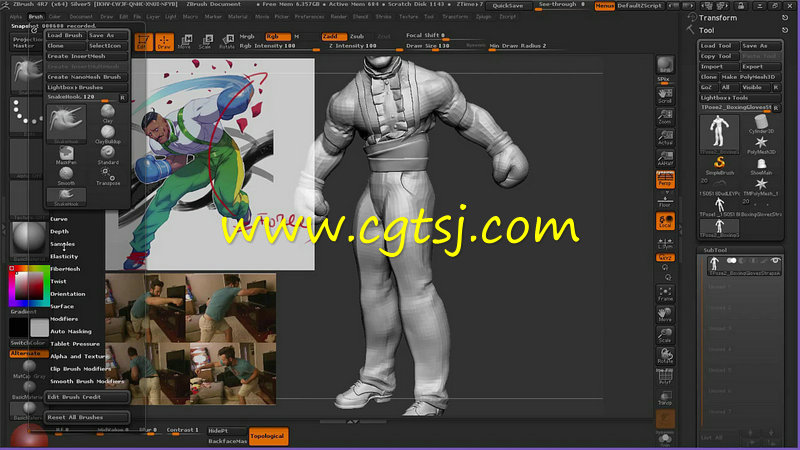Click the Actual size icon
The height and width of the screenshot is (450, 800).
pos(665,137)
